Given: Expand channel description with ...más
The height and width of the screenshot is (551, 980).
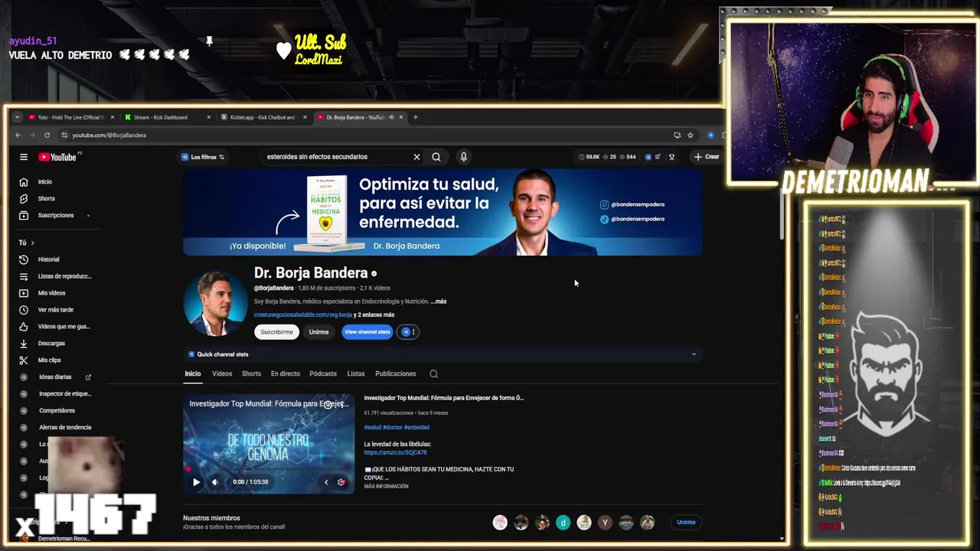Looking at the screenshot, I should (x=439, y=302).
